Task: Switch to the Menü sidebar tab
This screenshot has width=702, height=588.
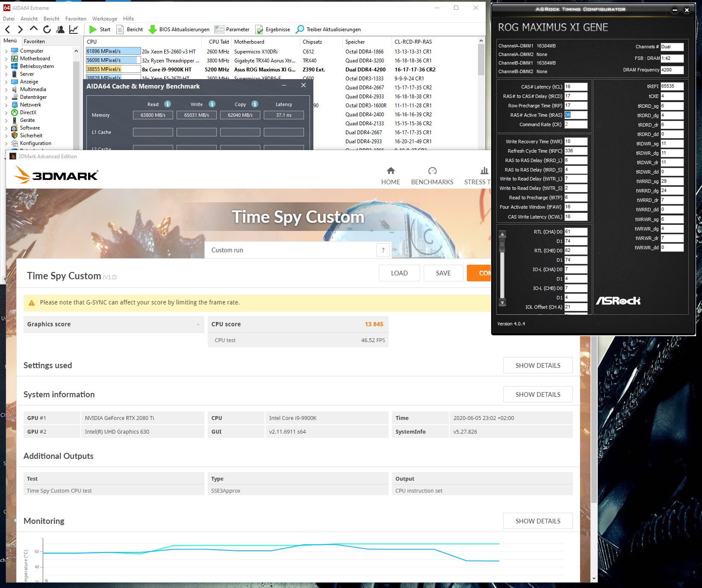Action: tap(10, 41)
